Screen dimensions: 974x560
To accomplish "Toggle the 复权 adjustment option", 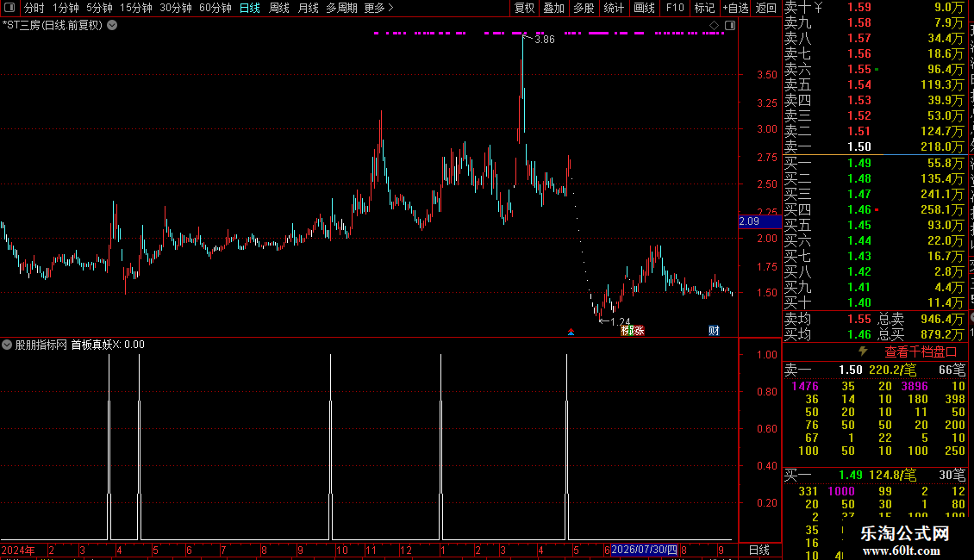I will tap(524, 8).
